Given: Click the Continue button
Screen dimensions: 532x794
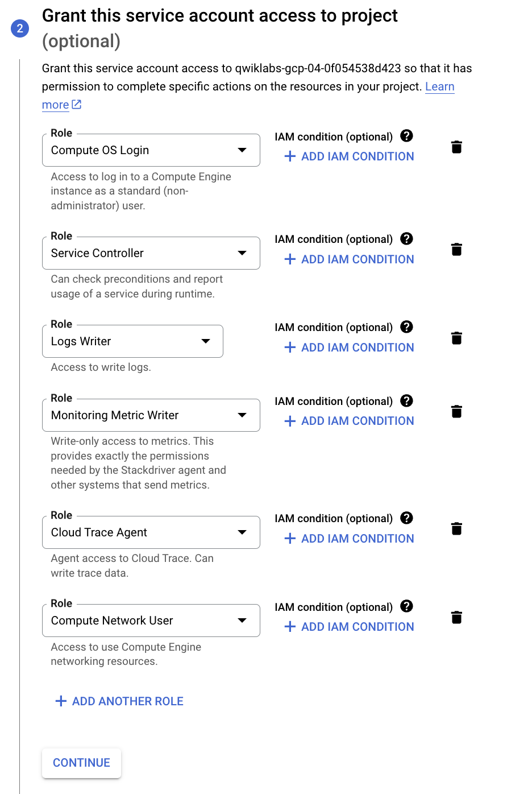Looking at the screenshot, I should coord(81,763).
